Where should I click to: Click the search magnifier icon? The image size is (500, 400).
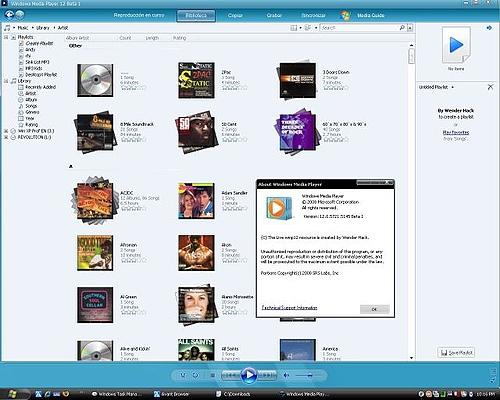(x=402, y=28)
